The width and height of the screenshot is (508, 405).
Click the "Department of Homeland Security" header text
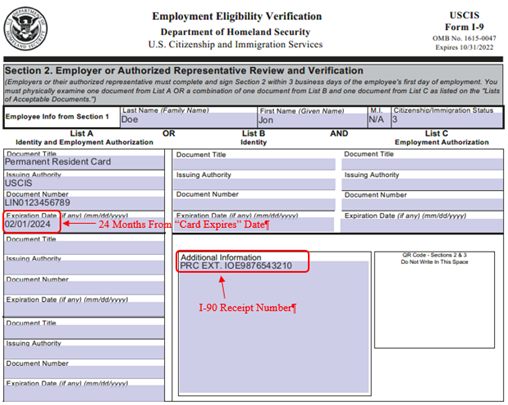click(235, 32)
